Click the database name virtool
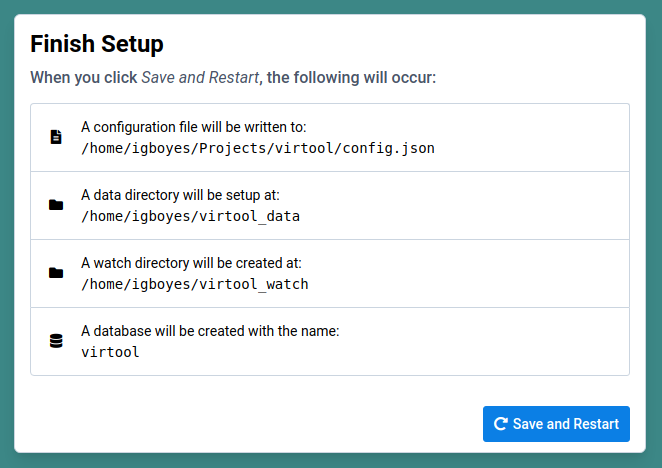Screen dimensions: 662x468 110,352
